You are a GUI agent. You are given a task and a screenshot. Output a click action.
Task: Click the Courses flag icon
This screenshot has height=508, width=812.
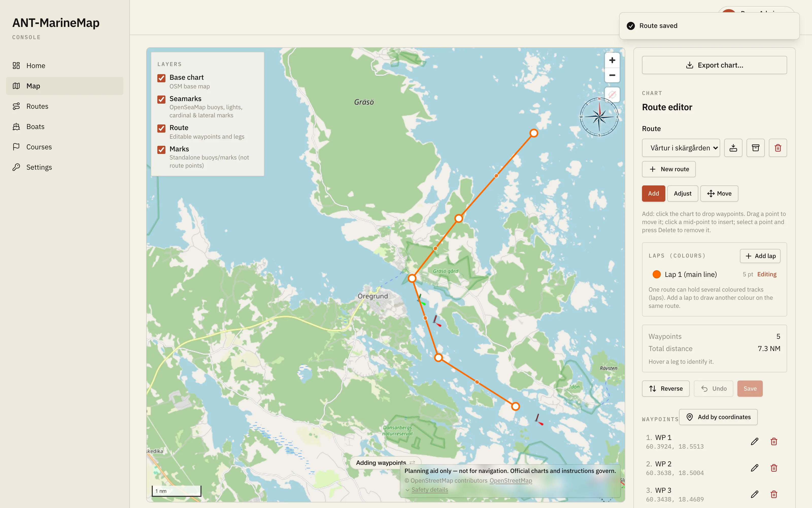click(x=16, y=147)
